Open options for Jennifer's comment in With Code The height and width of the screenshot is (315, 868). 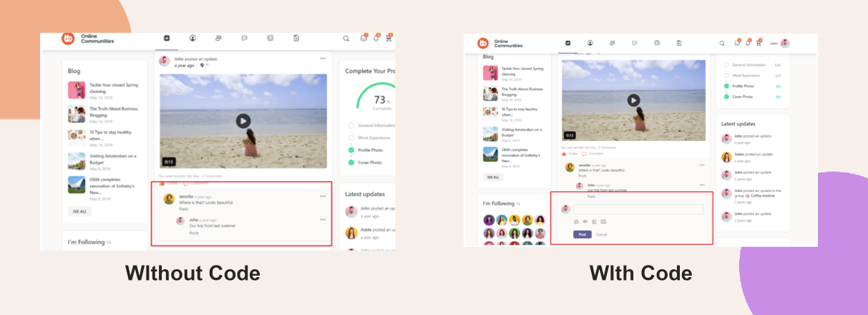(701, 165)
